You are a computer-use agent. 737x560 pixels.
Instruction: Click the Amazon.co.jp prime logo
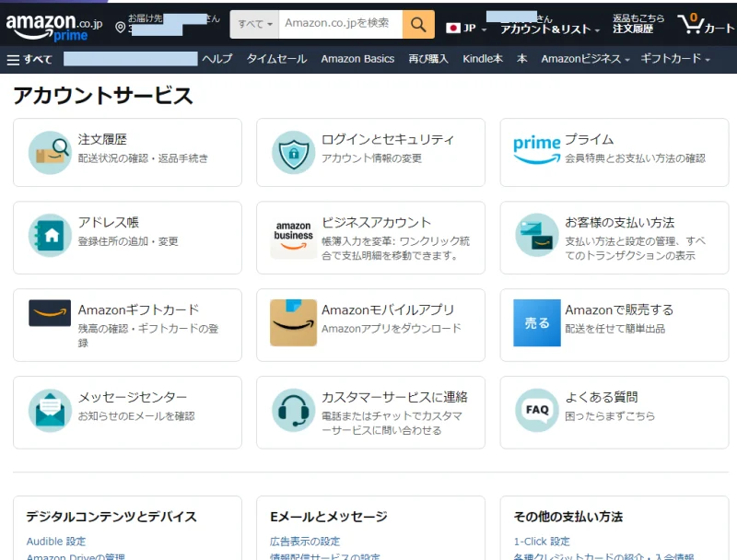[x=54, y=28]
